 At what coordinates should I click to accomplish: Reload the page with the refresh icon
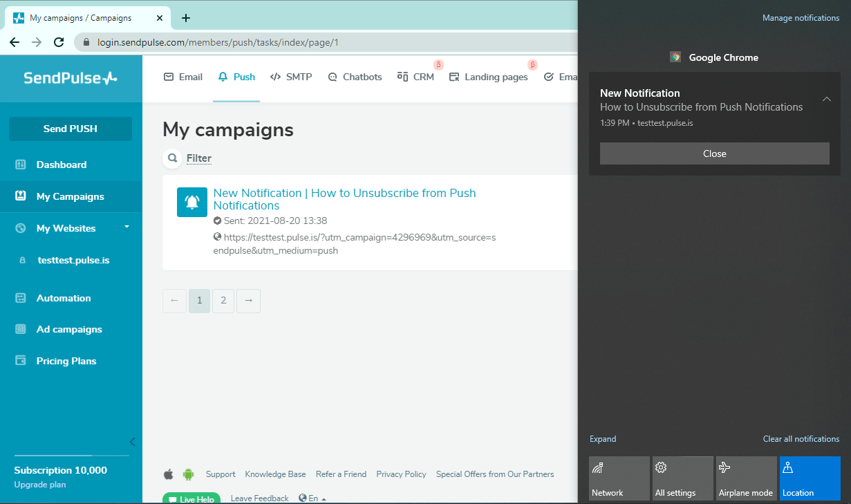59,42
